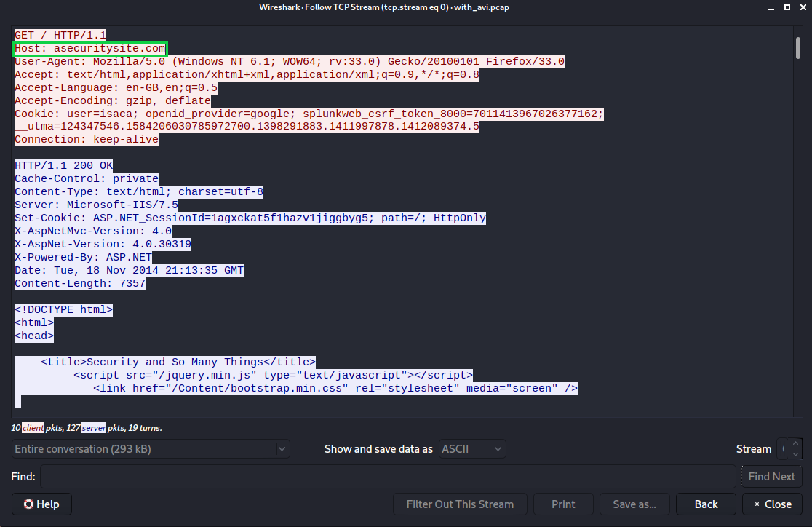812x527 pixels.
Task: Click the 'Content-Length: 7357' line
Action: click(80, 283)
